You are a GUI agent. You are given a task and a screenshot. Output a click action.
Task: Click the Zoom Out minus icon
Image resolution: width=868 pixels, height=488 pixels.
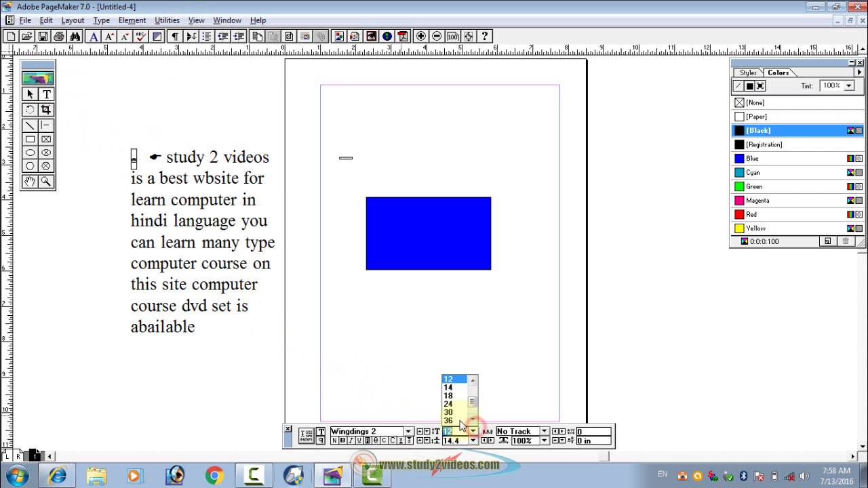(x=436, y=36)
